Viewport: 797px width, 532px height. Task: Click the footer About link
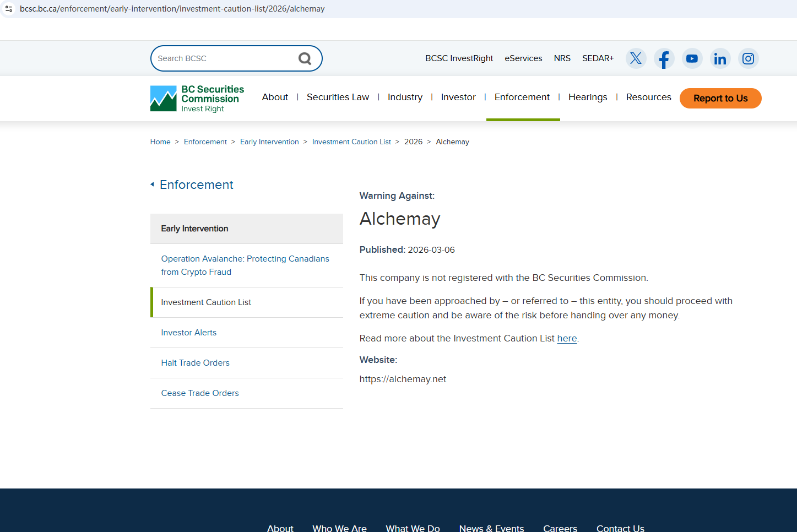[280, 528]
